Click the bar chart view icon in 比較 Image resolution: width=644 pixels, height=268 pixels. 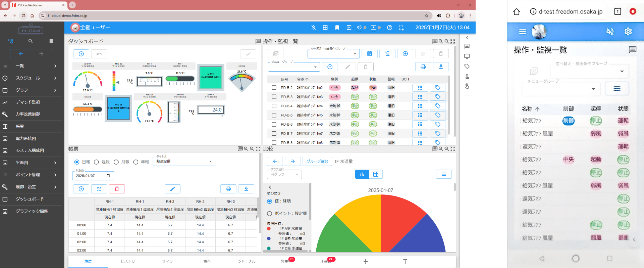(362, 174)
